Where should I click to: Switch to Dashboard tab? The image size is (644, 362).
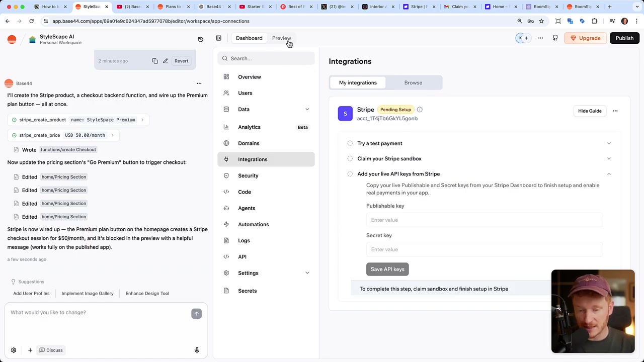pyautogui.click(x=249, y=38)
